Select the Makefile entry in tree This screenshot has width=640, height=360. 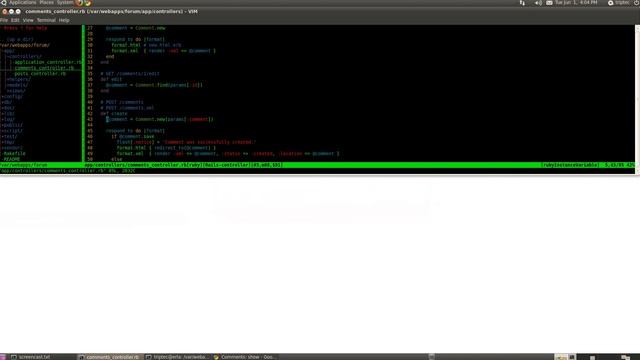pos(14,154)
